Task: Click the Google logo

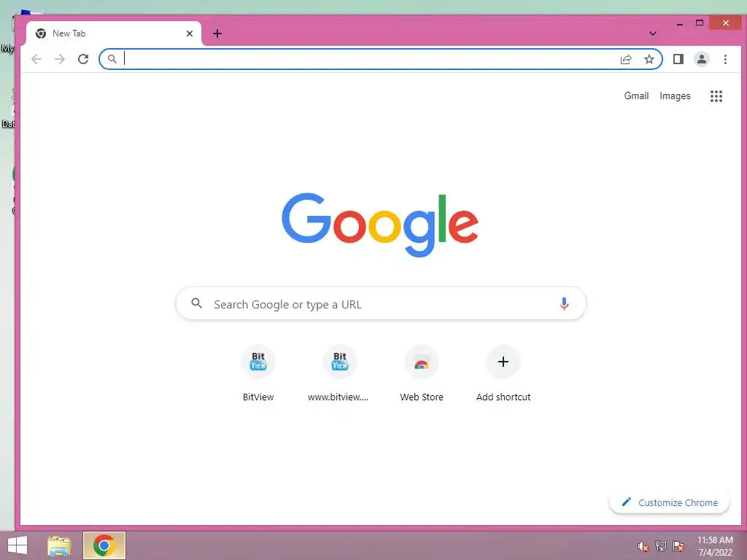Action: (x=379, y=225)
